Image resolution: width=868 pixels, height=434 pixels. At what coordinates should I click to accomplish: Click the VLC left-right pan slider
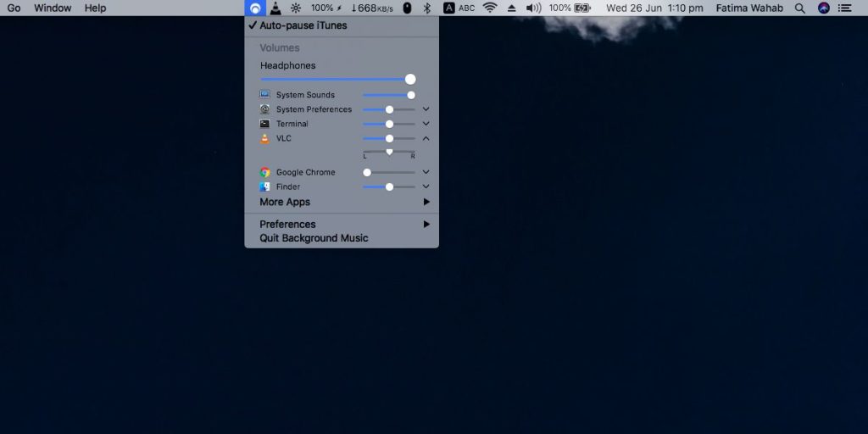point(389,152)
